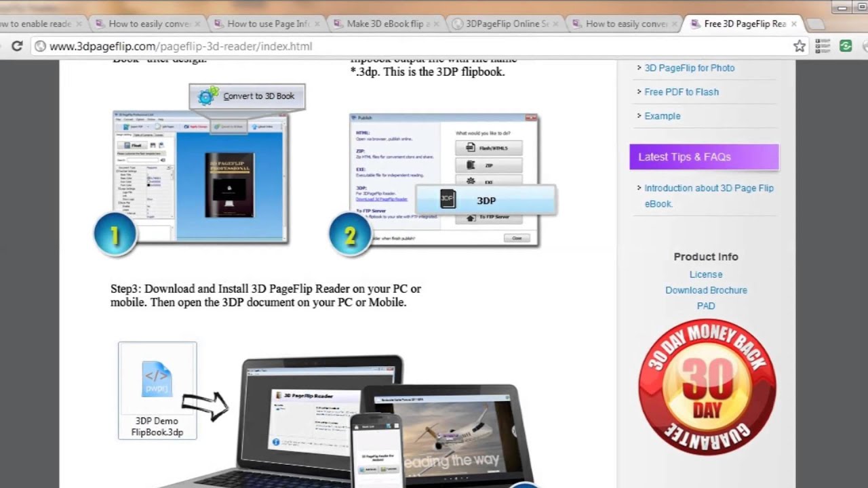Open the '3D PageFlip for Photo' link
The height and width of the screenshot is (488, 868).
click(689, 68)
